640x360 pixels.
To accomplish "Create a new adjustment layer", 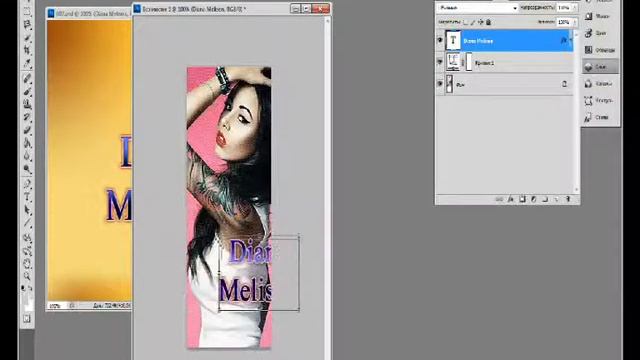I will pyautogui.click(x=533, y=200).
